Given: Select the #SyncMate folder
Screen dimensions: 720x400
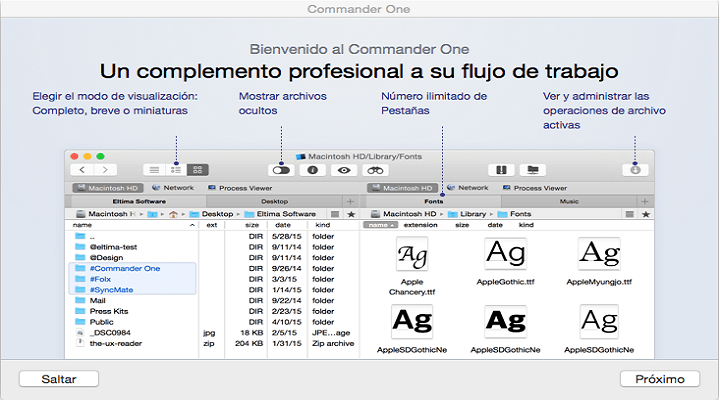Looking at the screenshot, I should click(x=214, y=290).
